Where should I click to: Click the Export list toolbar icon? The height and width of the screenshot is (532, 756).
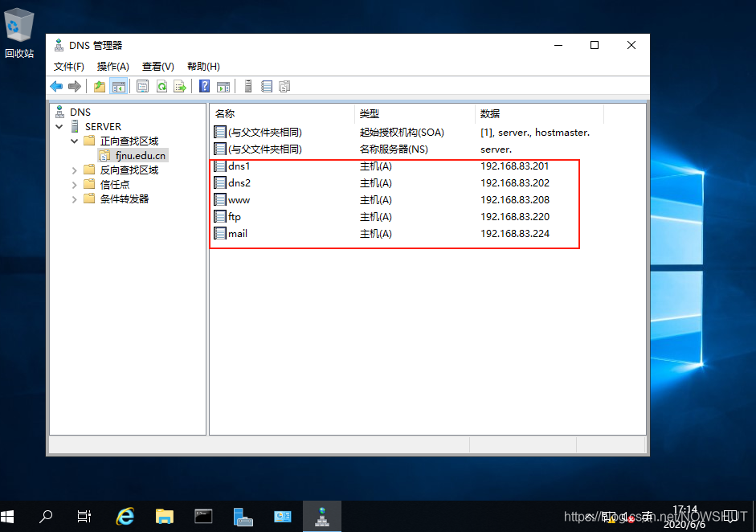click(x=180, y=87)
